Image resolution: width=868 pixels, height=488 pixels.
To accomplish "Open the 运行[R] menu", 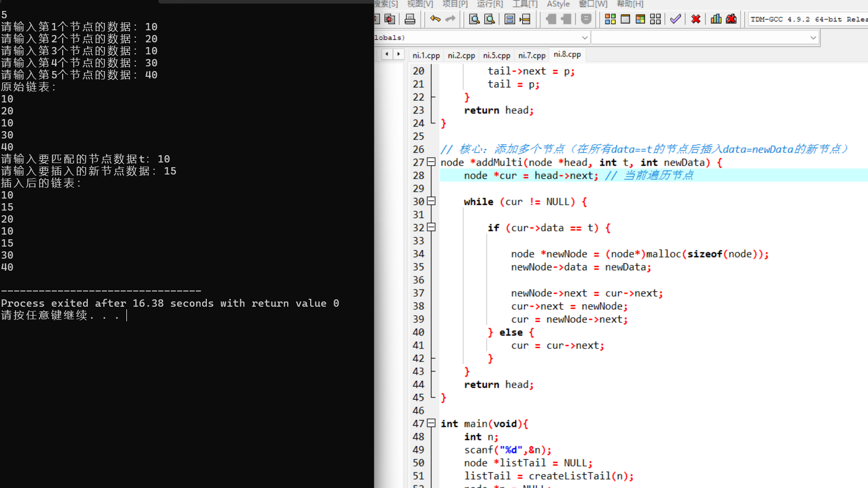I will tap(490, 4).
